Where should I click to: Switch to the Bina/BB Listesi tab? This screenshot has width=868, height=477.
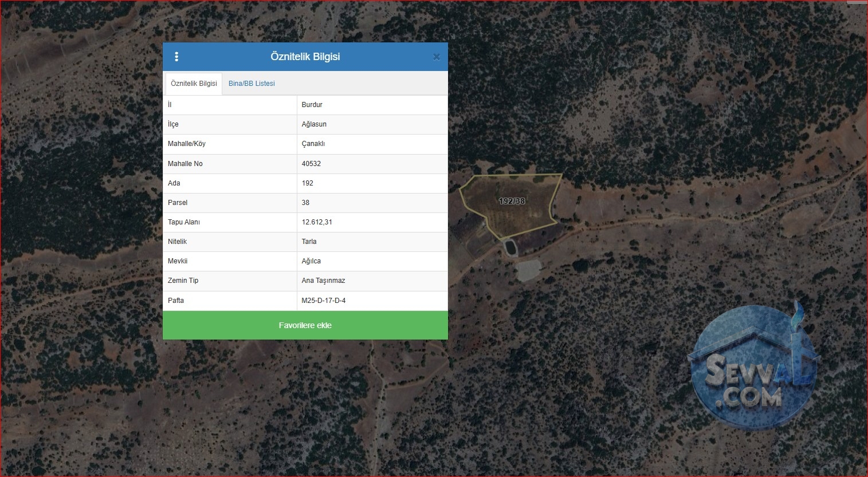[252, 84]
